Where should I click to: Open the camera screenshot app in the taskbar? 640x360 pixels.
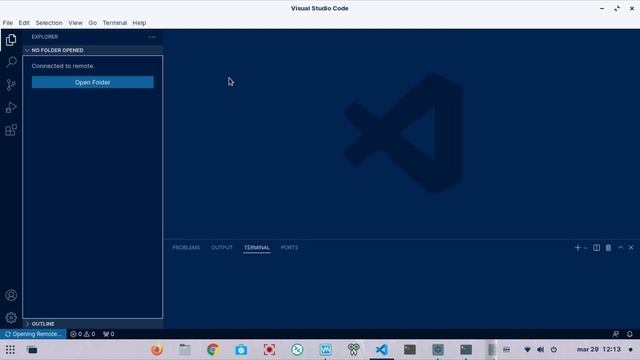tap(241, 350)
